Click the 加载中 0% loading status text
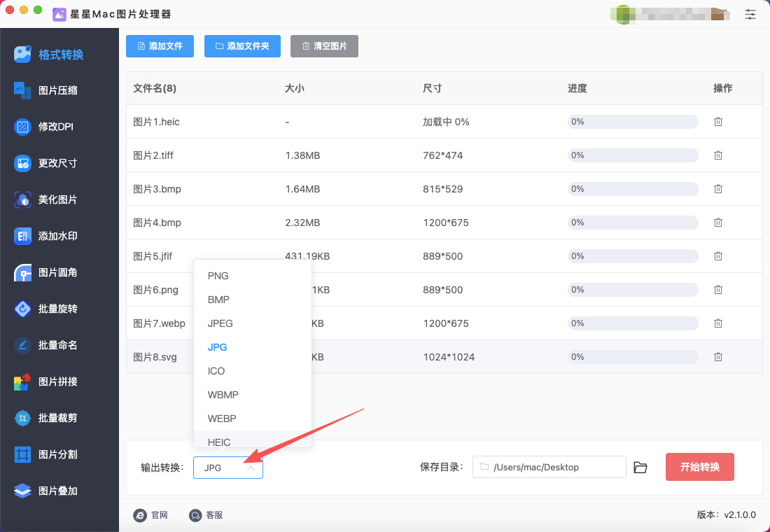 click(x=446, y=122)
